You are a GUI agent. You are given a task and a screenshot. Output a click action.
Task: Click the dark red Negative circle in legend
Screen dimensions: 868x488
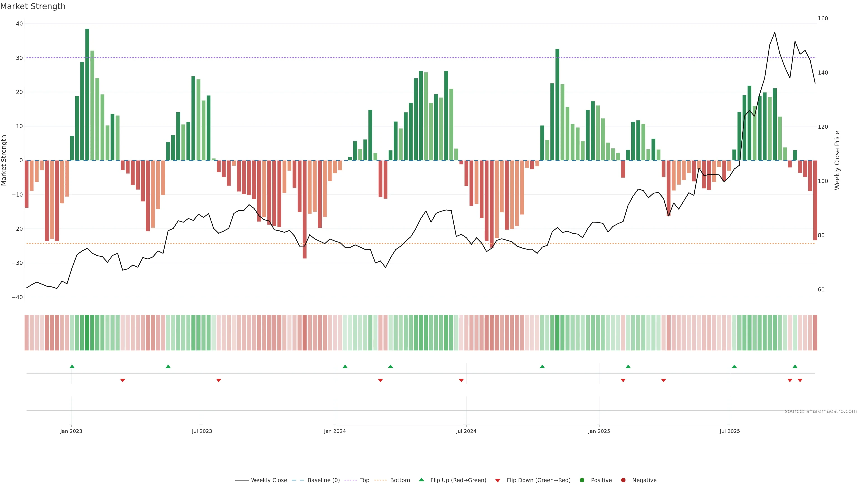tap(623, 480)
